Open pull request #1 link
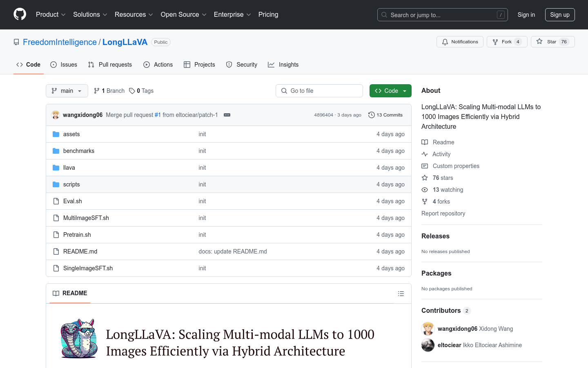The image size is (588, 368). coord(158,115)
